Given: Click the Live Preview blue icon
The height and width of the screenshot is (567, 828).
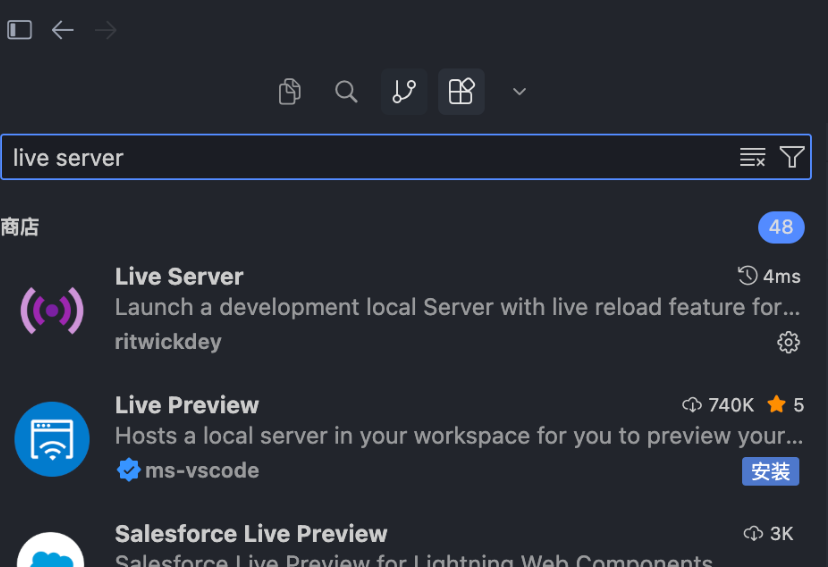Looking at the screenshot, I should (x=52, y=439).
